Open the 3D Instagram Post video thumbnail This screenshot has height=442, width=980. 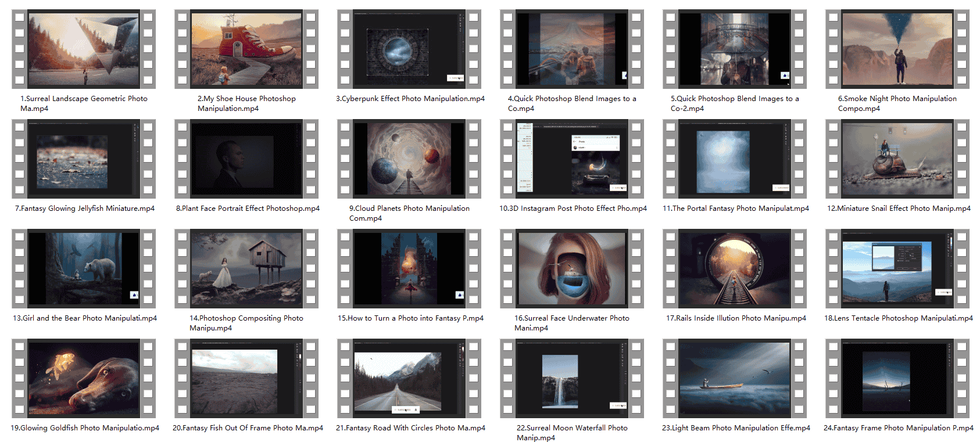click(x=572, y=159)
